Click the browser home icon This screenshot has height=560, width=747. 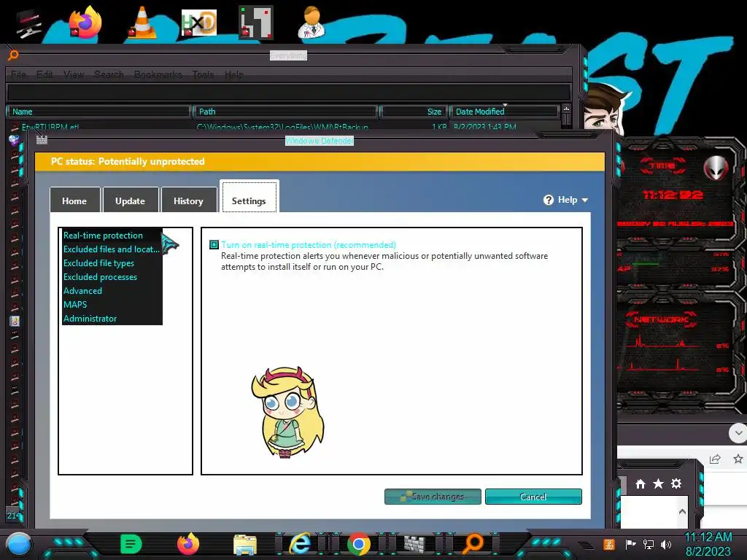(x=640, y=484)
